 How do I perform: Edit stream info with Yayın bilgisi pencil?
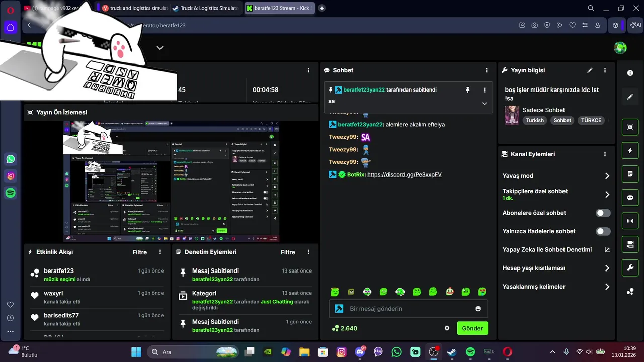pyautogui.click(x=590, y=70)
